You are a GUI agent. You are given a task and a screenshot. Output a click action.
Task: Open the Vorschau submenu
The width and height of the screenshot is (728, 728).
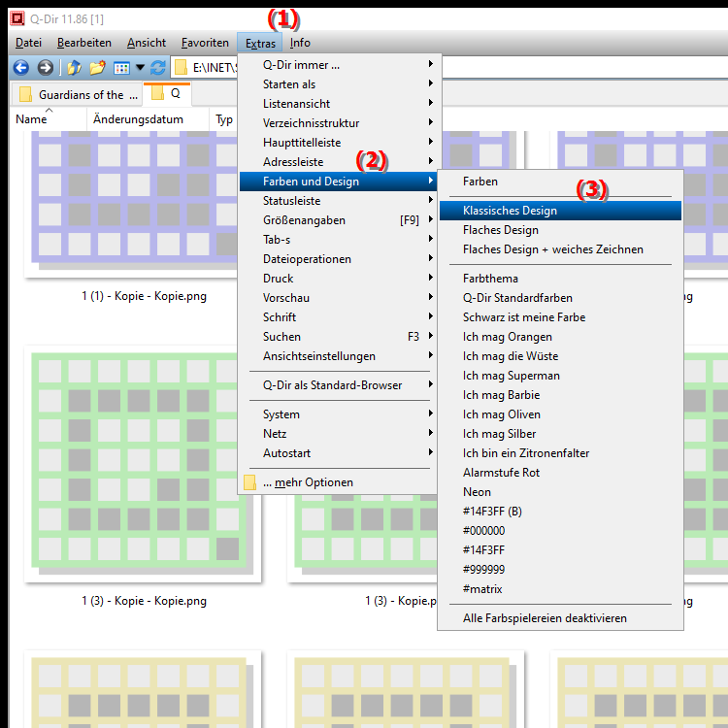338,298
